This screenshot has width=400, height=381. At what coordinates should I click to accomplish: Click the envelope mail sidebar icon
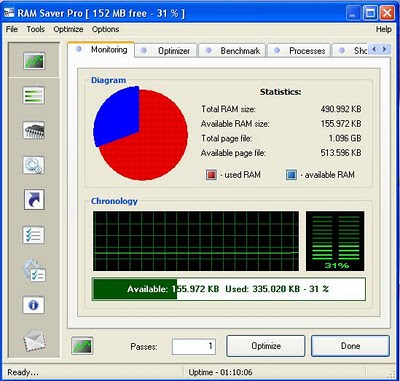click(x=34, y=341)
